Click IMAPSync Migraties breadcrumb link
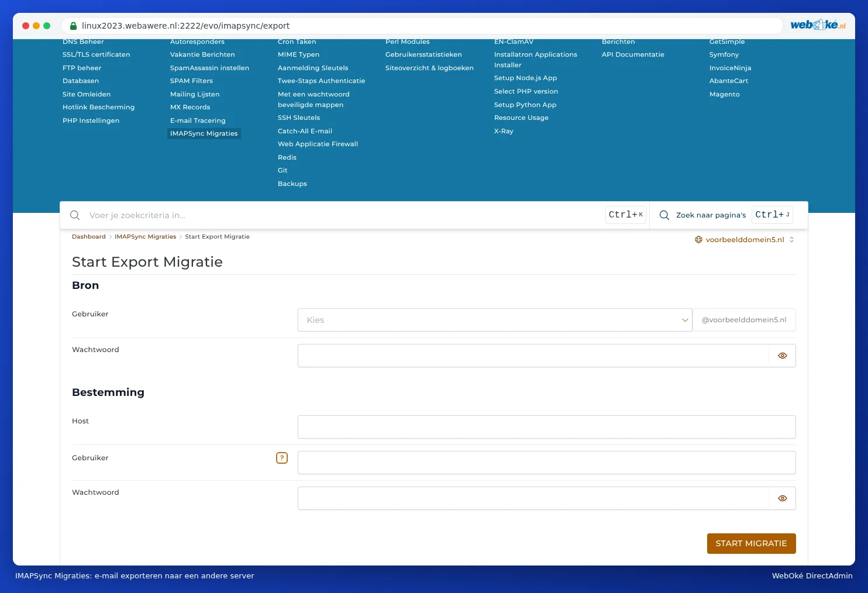Screen dimensions: 868x593 [145, 237]
